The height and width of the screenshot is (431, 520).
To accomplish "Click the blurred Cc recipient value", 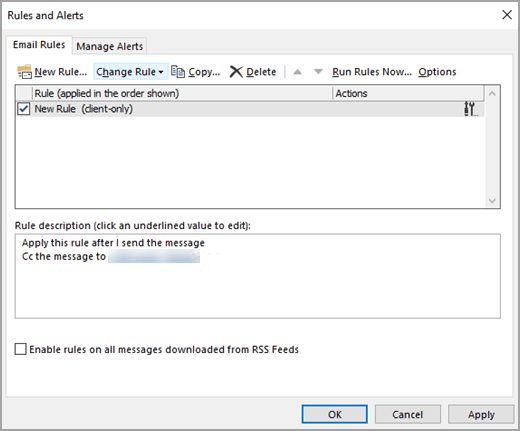I will 154,257.
